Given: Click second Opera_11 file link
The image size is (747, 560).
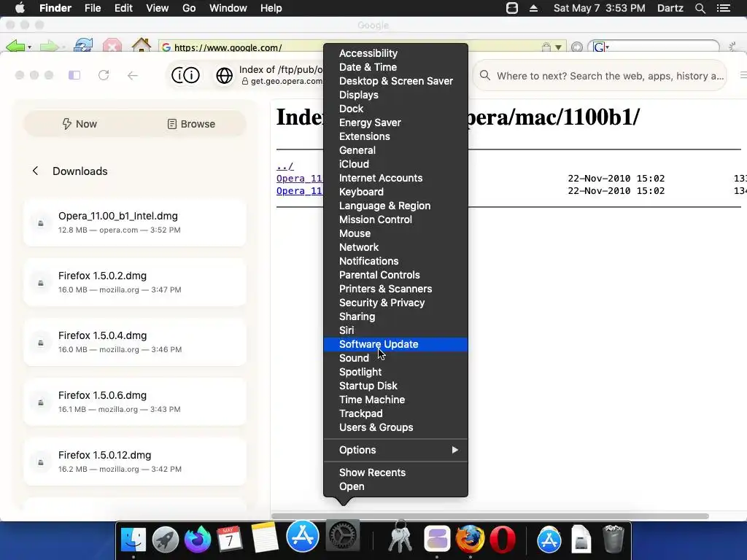Looking at the screenshot, I should click(300, 191).
